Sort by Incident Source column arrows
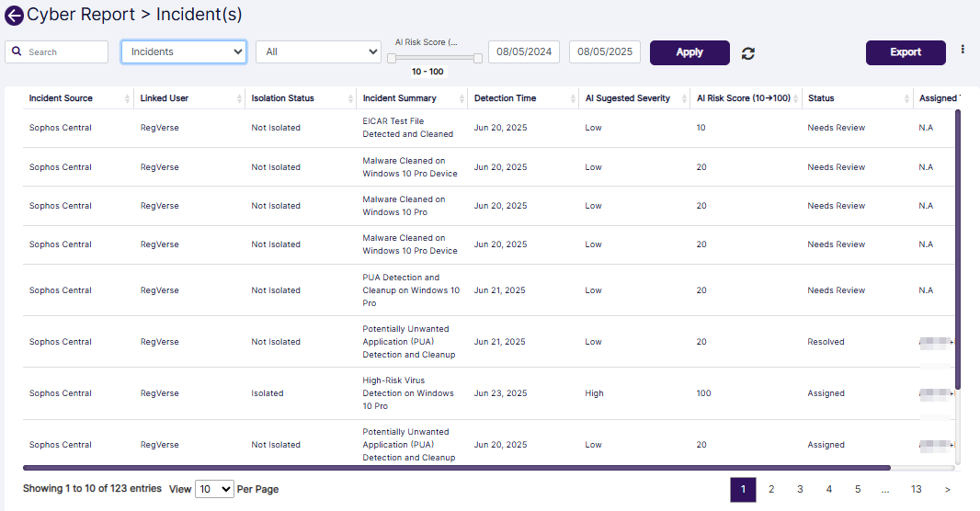The width and height of the screenshot is (980, 511). point(128,98)
